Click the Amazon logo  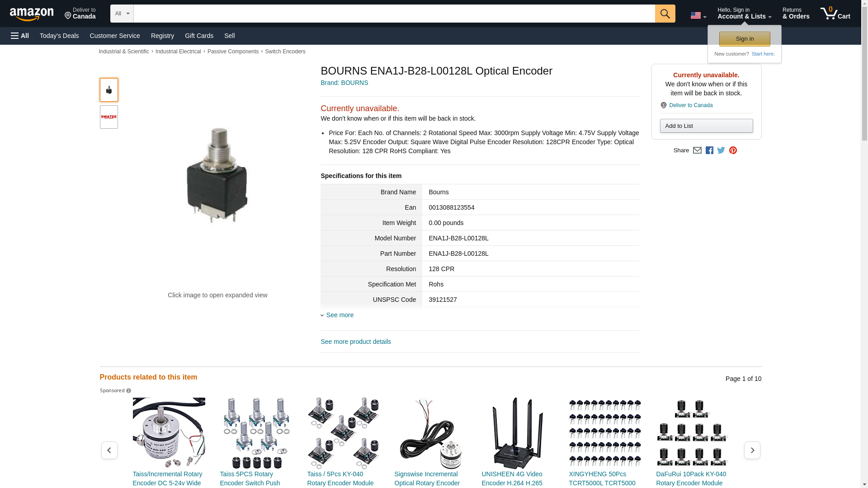click(32, 14)
